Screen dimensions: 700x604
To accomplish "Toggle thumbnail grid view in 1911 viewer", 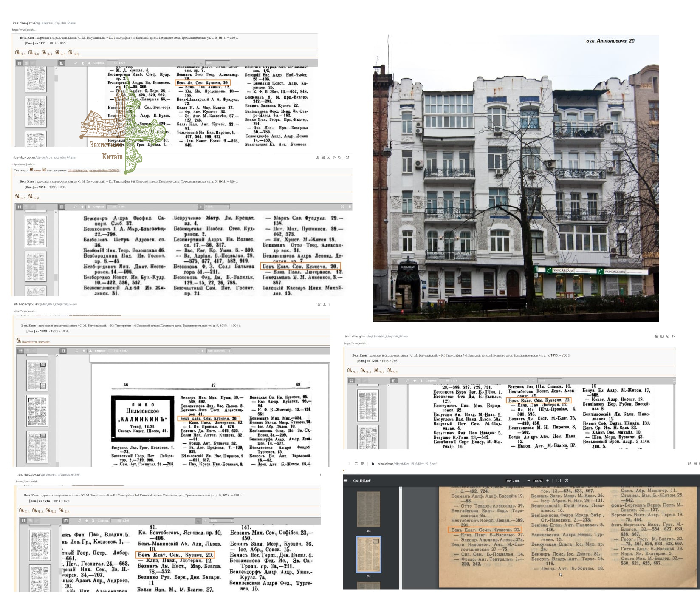I will click(x=19, y=63).
